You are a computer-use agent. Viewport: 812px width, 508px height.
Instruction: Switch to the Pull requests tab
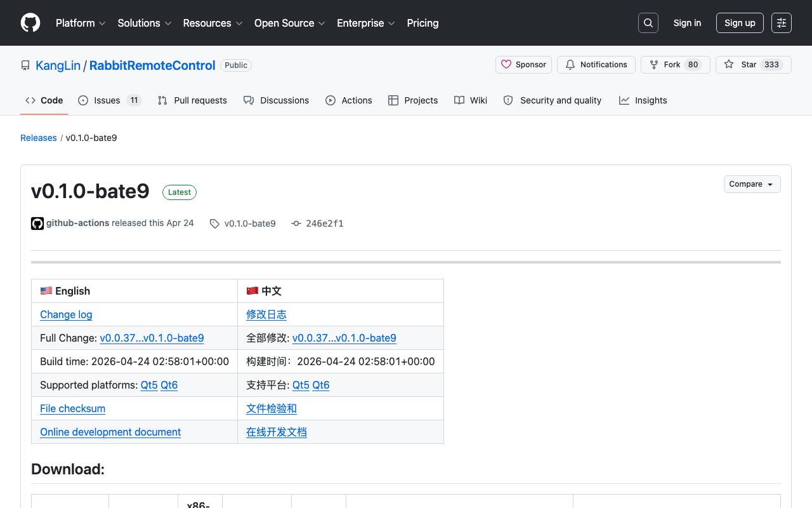click(192, 100)
